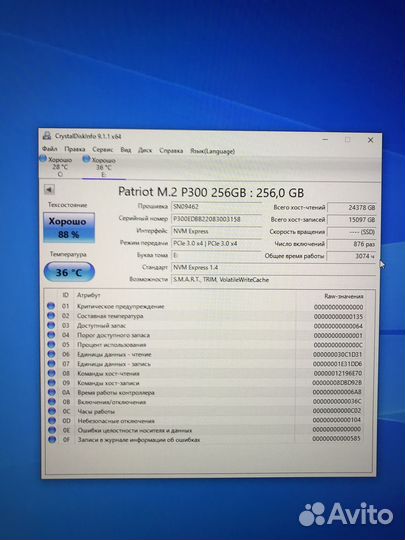Select the Записи в журнале информации об ошибках row
This screenshot has width=405, height=540.
(x=206, y=439)
